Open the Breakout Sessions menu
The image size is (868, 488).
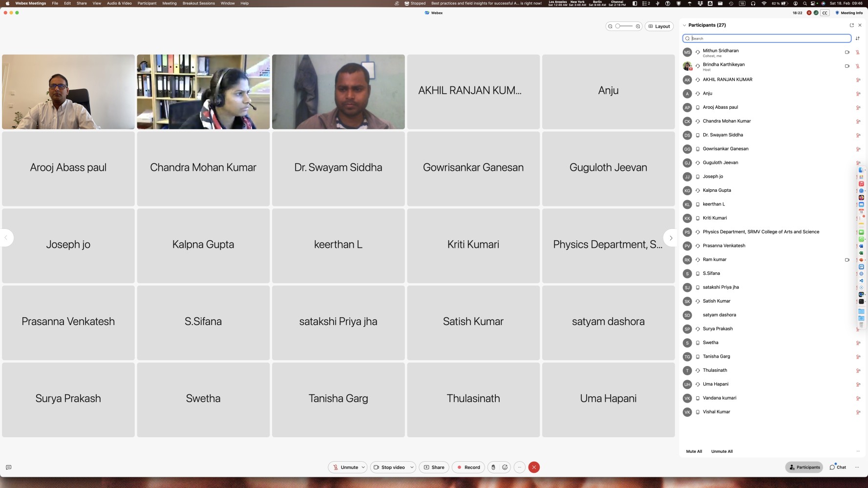coord(199,3)
